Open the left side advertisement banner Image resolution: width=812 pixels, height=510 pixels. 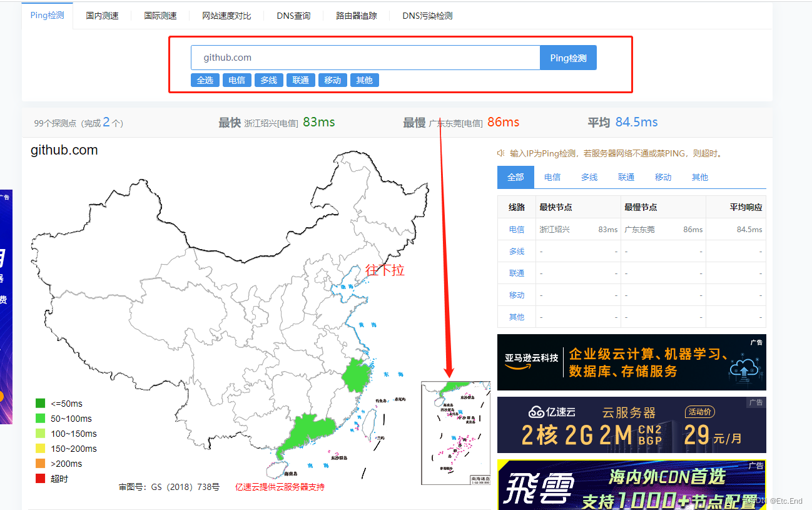coord(6,307)
